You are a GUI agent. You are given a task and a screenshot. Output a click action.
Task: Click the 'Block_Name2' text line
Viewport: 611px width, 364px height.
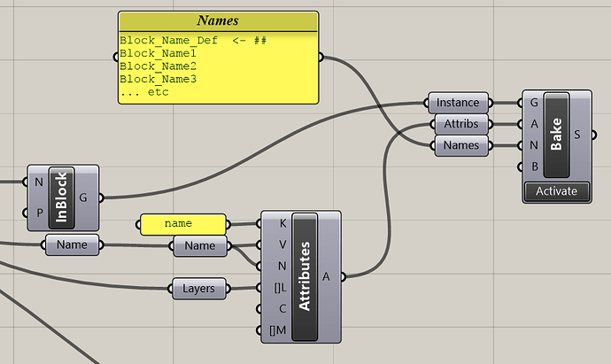click(158, 66)
